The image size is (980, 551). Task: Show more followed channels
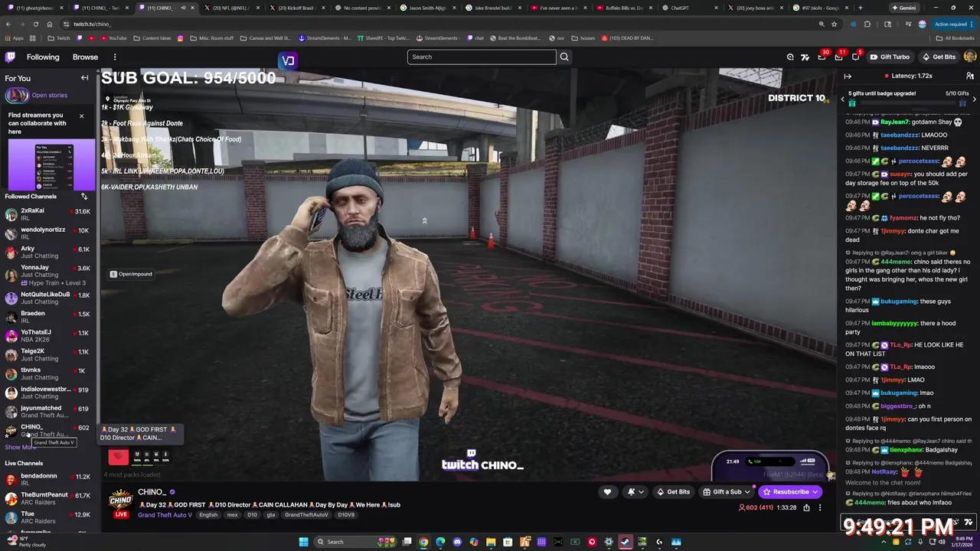tap(19, 447)
